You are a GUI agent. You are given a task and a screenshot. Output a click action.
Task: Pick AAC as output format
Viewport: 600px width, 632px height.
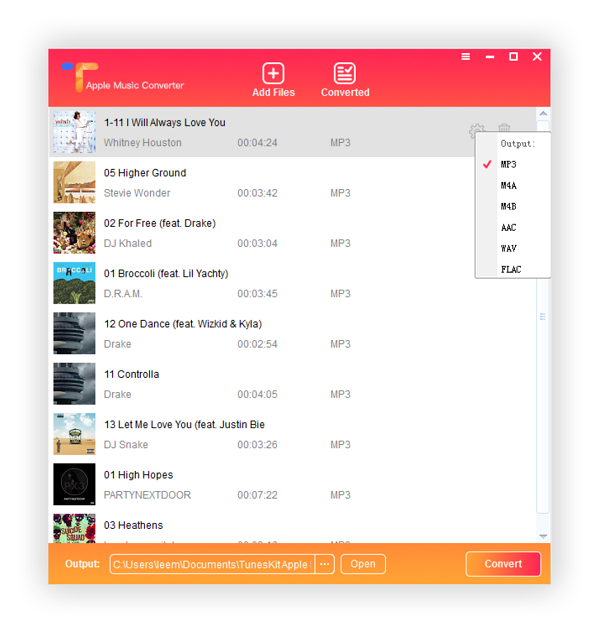click(513, 227)
